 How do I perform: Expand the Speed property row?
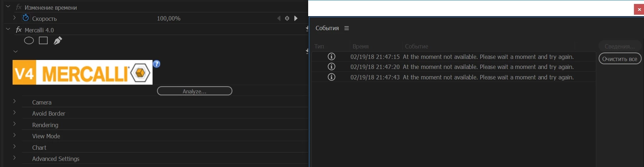(14, 17)
